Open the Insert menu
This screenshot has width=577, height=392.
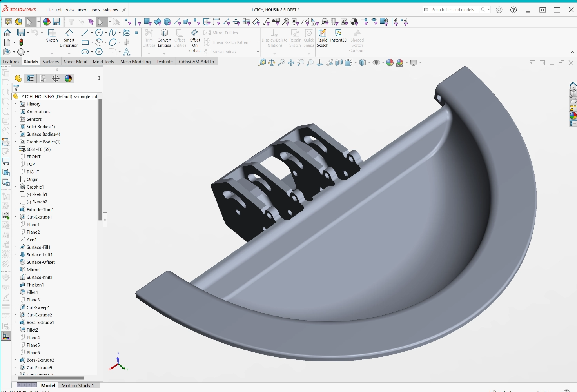[x=83, y=10]
